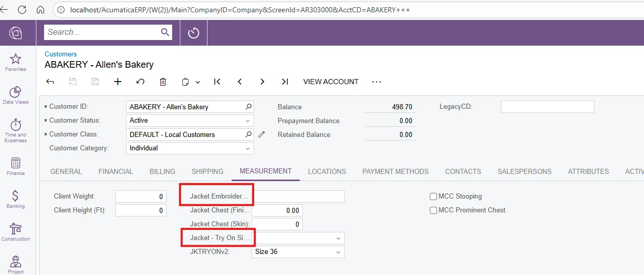The image size is (644, 275).
Task: Go to the previous record
Action: coord(240,82)
